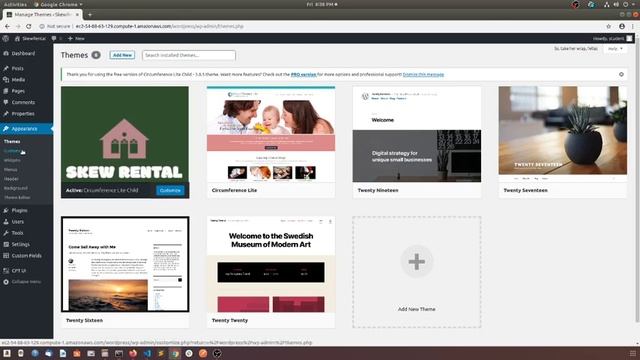640x360 pixels.
Task: Open the Twenty Twenty theme thumbnail
Action: click(271, 264)
